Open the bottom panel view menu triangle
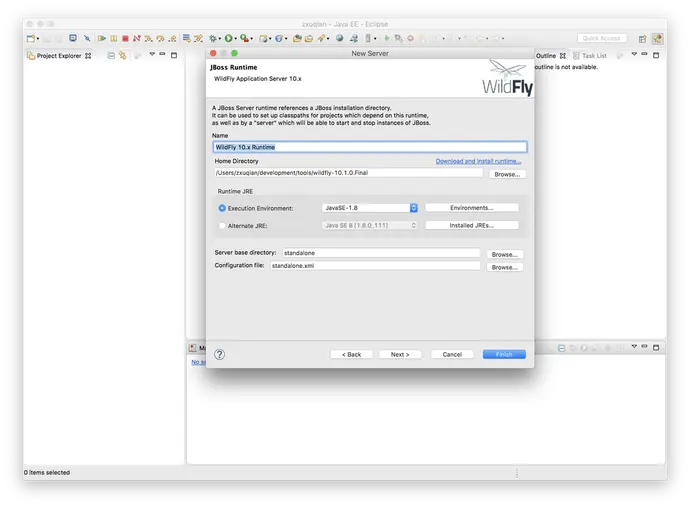The height and width of the screenshot is (507, 690). pyautogui.click(x=634, y=346)
